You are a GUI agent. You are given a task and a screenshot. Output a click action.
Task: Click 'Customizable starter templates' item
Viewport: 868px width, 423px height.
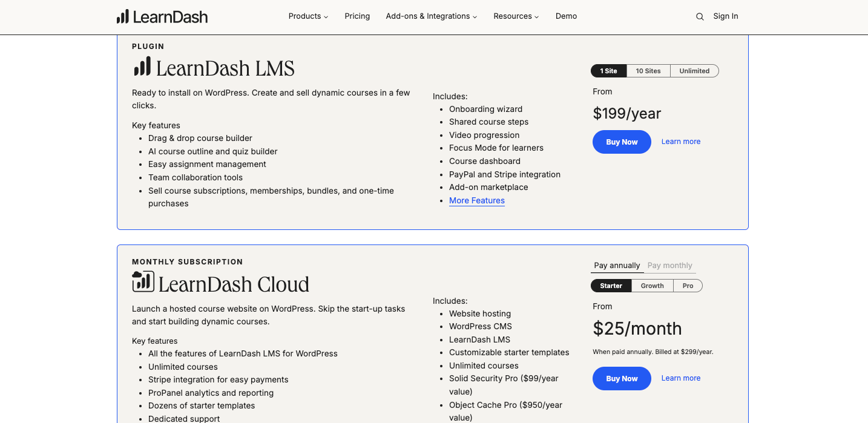point(509,352)
